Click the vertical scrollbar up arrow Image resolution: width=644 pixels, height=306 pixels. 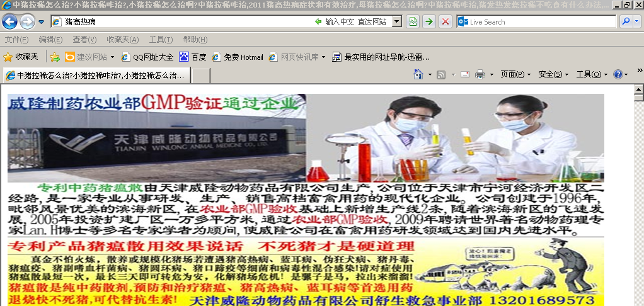click(639, 89)
